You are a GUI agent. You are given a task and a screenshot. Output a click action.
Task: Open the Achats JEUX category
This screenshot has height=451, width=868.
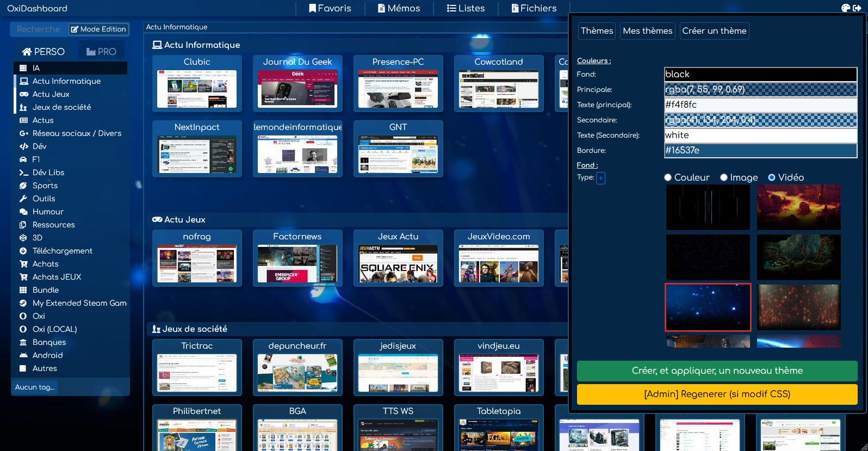pyautogui.click(x=71, y=277)
